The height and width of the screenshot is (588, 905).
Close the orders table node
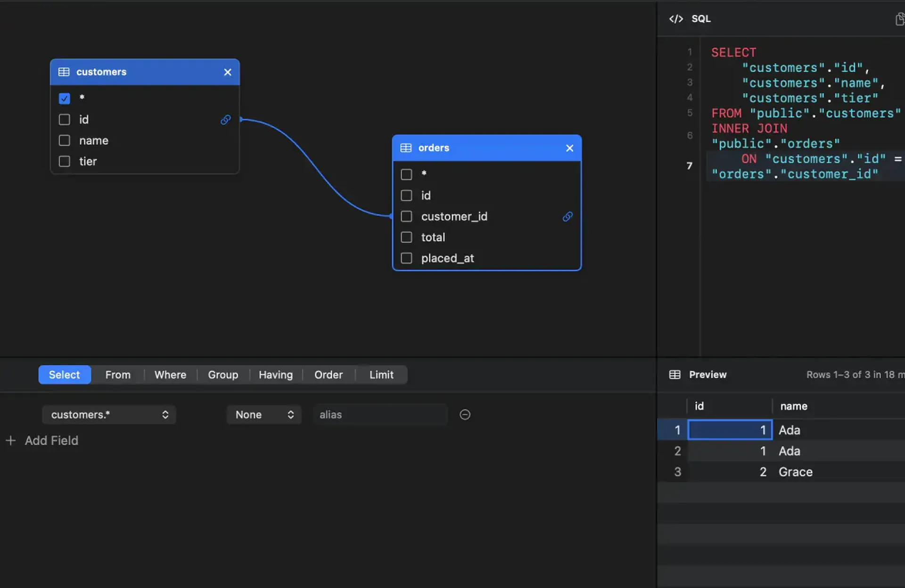(569, 148)
